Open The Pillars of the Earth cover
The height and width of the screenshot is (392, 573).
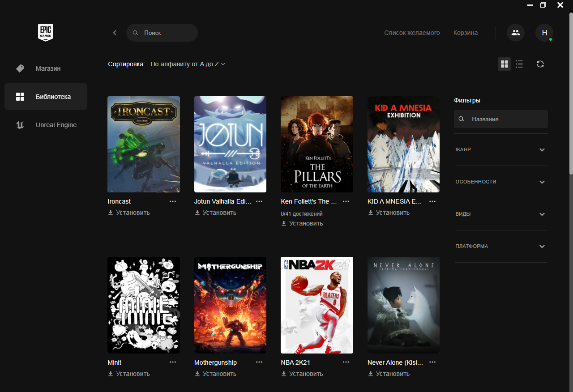coord(317,144)
